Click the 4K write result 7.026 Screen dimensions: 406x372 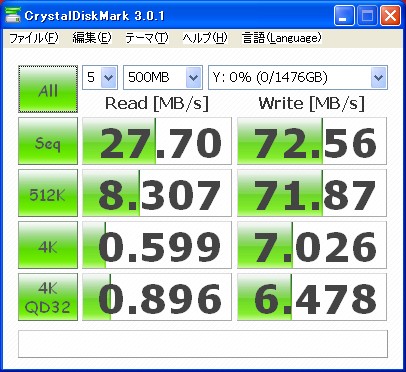click(312, 245)
